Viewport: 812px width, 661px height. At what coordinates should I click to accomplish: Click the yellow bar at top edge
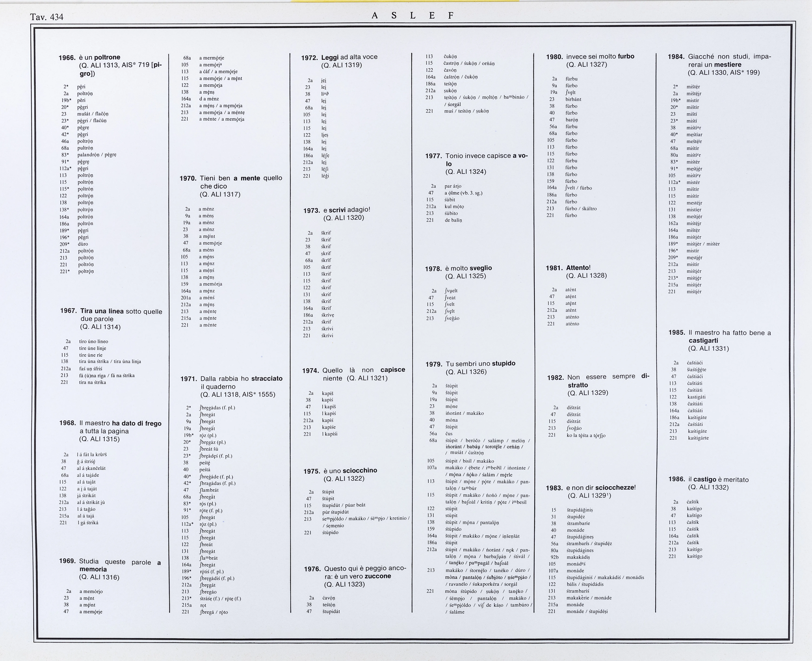click(405, 1)
